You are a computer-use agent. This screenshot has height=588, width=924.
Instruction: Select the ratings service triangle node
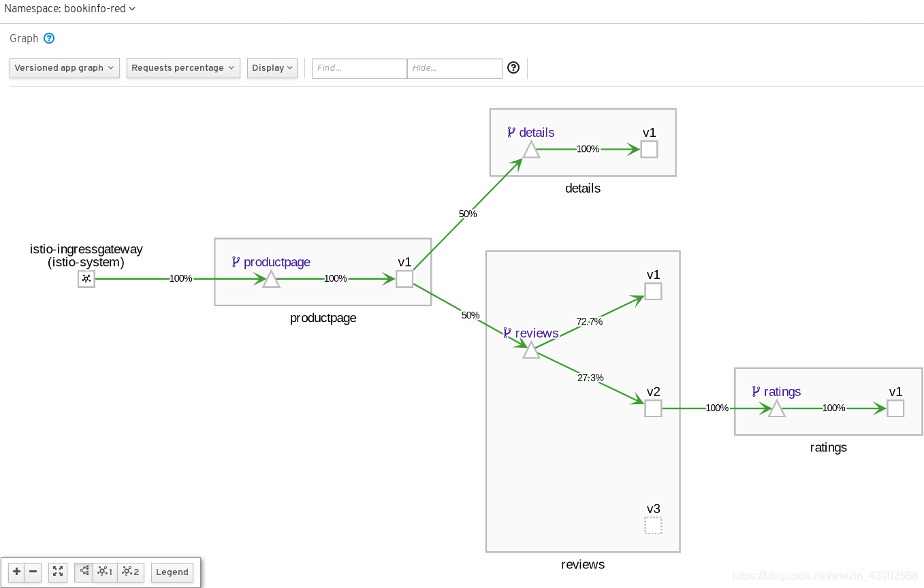[777, 409]
